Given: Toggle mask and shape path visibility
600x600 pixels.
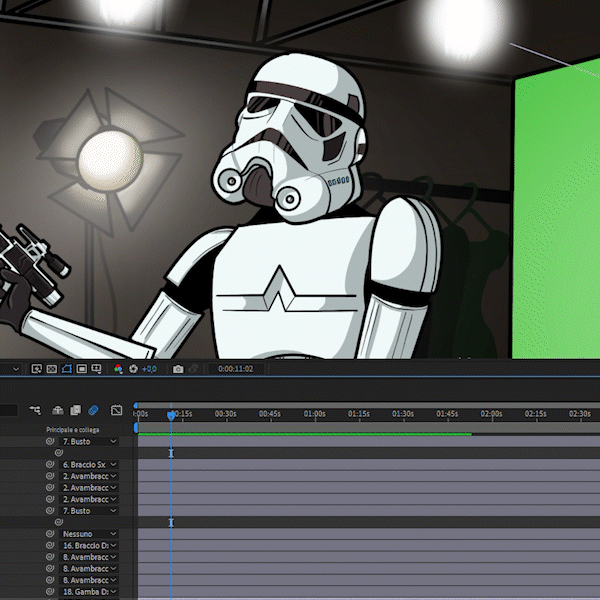Looking at the screenshot, I should [x=66, y=369].
